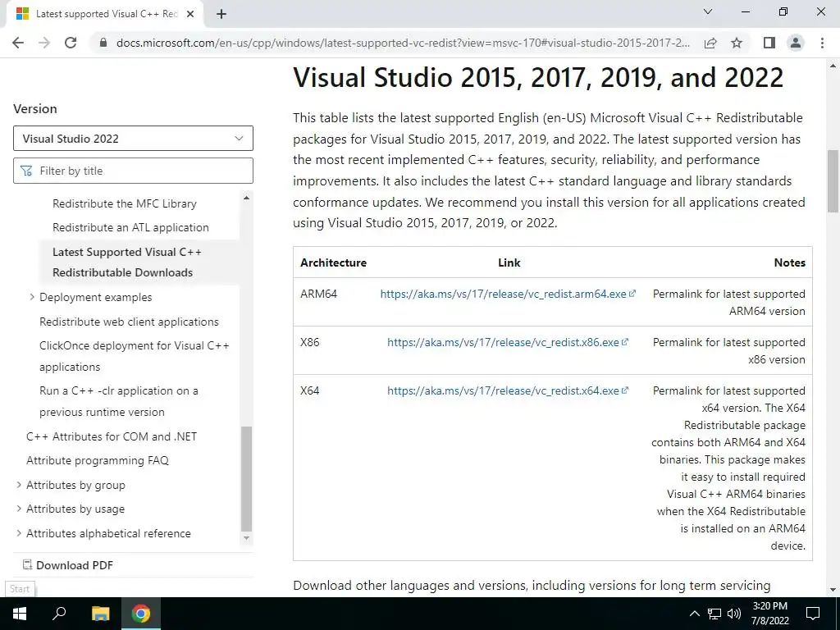Open the vc_redist.arm64.exe download link
This screenshot has width=840, height=630.
click(508, 294)
